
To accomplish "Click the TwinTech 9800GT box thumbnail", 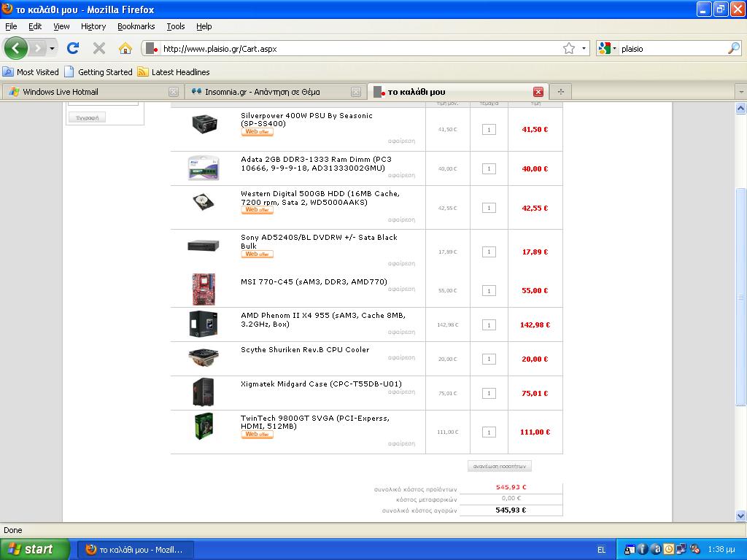I will 204,426.
